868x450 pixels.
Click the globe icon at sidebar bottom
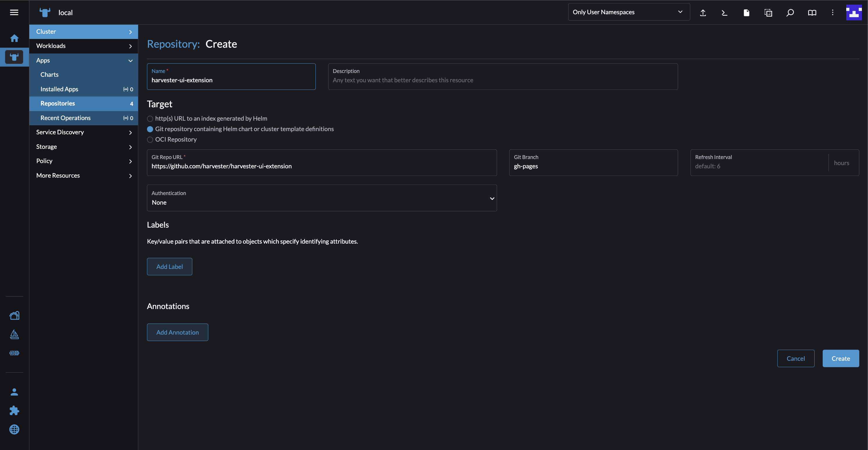click(14, 429)
